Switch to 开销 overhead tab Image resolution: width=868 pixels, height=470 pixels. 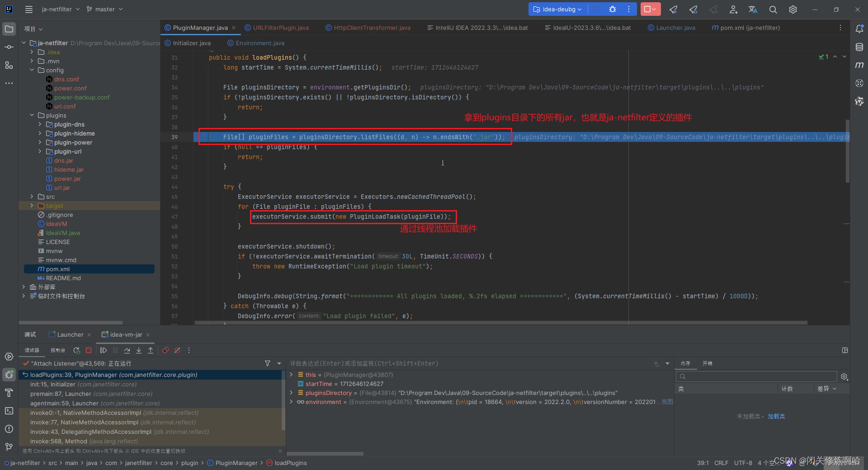[708, 363]
